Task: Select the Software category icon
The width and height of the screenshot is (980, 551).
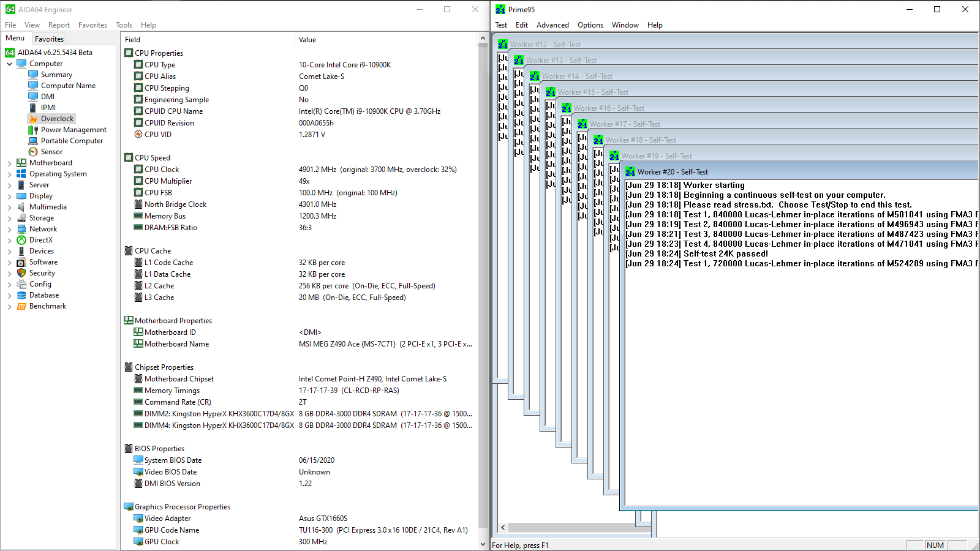Action: (21, 262)
